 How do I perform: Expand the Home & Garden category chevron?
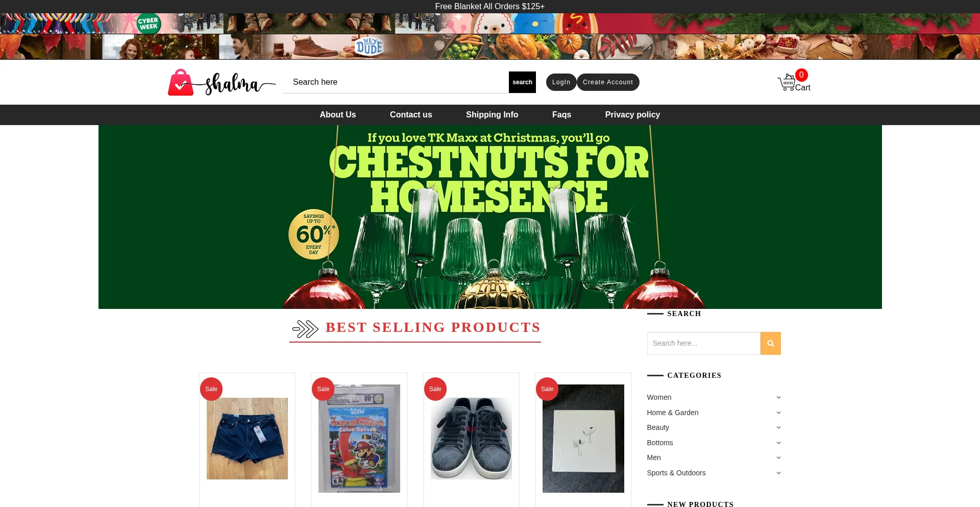click(778, 413)
